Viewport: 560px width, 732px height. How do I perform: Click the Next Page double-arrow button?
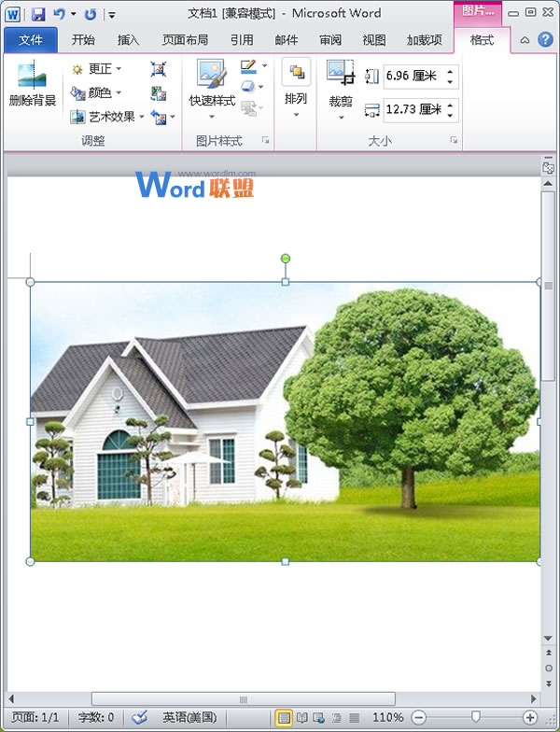(549, 683)
